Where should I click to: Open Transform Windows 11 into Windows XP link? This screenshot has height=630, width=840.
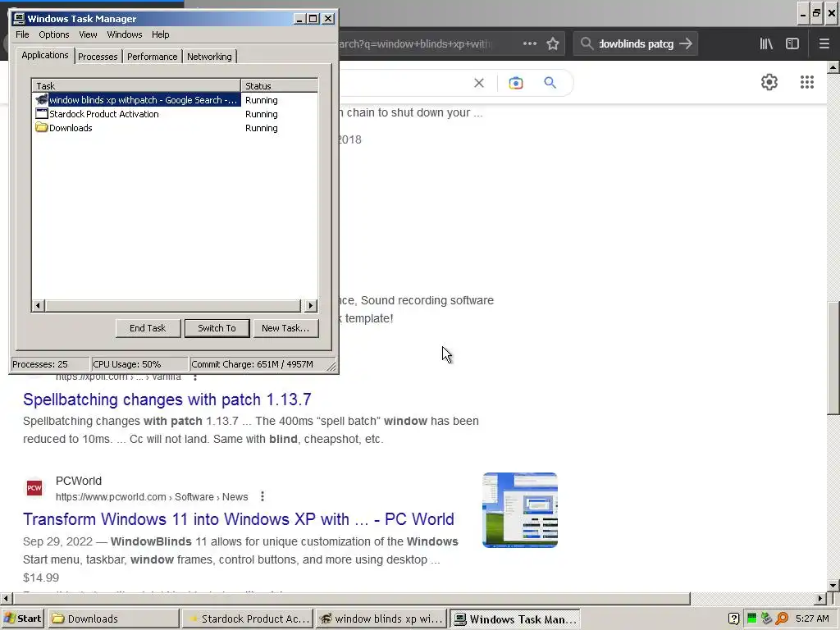[239, 519]
